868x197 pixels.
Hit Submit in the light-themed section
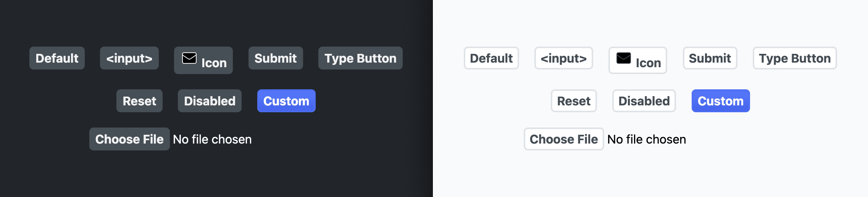[710, 58]
